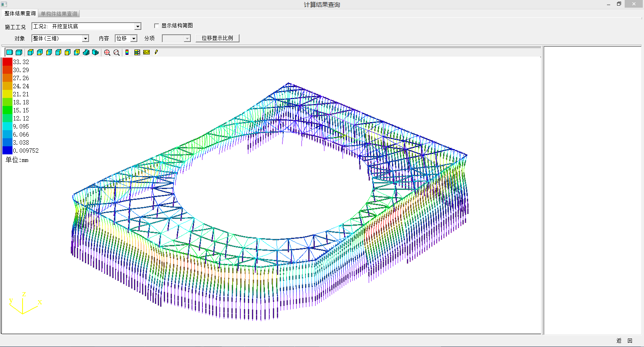Screen dimensions: 644x347
Task: Enable the 显示结构简图 checkbox
Action: point(157,26)
